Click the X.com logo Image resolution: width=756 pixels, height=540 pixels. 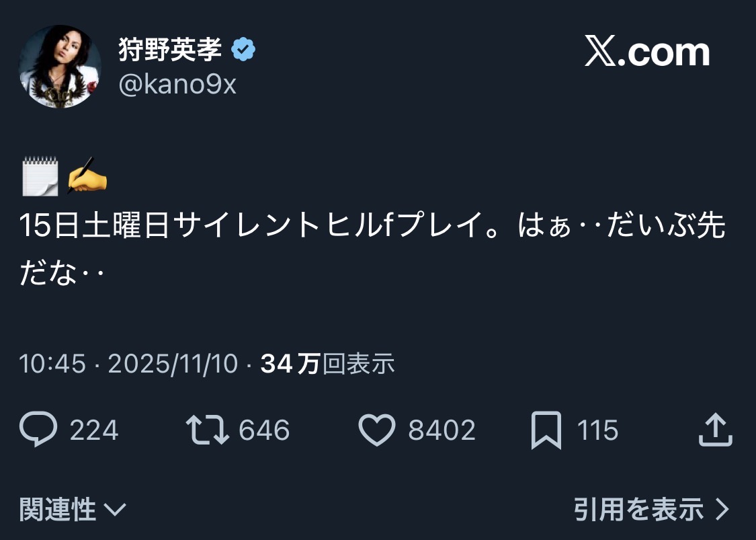click(646, 52)
